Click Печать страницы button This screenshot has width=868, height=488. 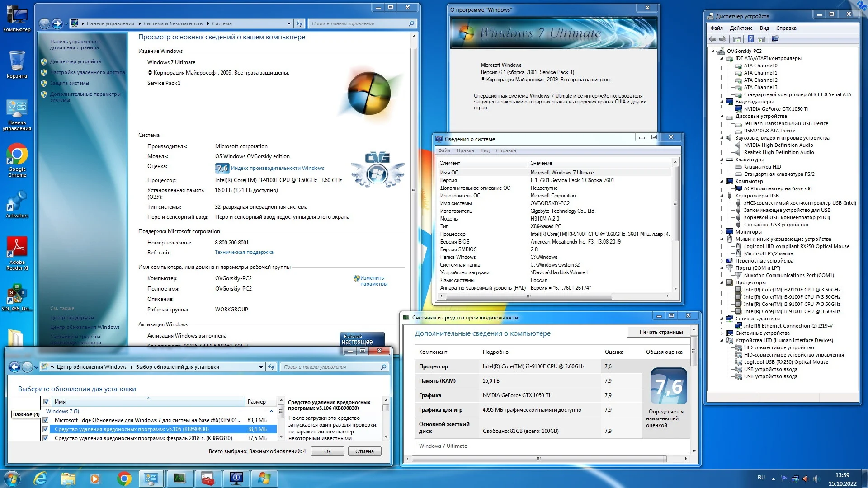coord(660,332)
